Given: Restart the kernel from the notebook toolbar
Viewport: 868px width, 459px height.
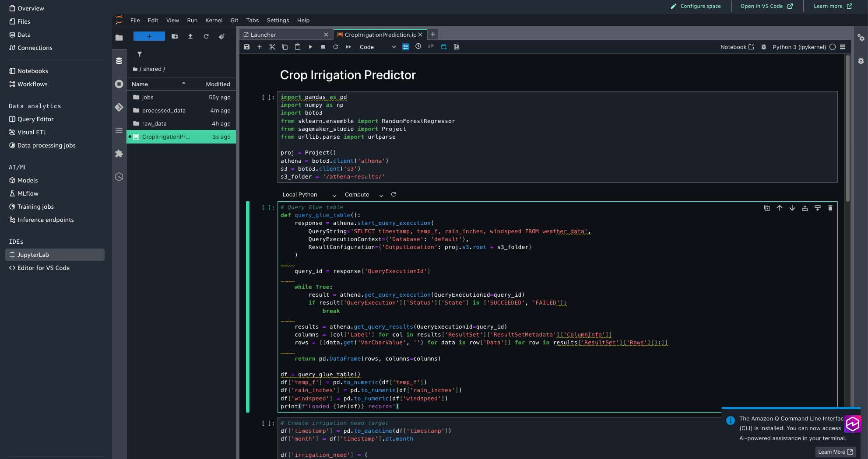Looking at the screenshot, I should tap(336, 47).
